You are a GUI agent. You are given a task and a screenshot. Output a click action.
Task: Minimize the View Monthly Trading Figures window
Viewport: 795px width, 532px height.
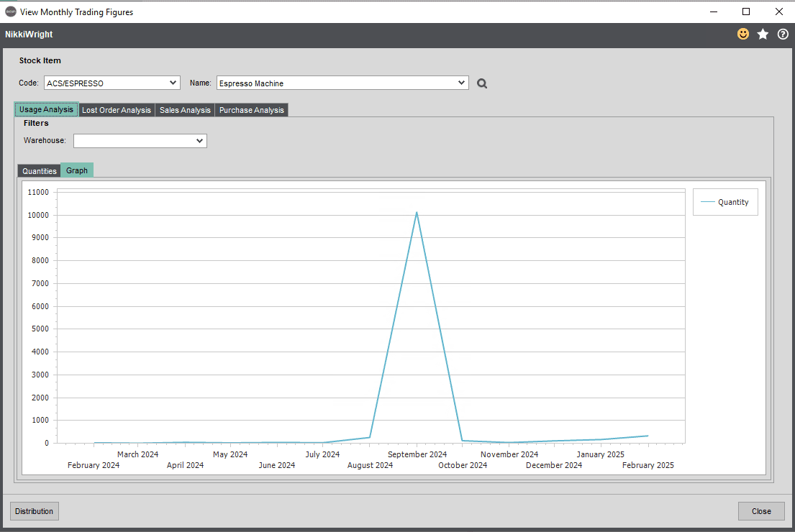pyautogui.click(x=714, y=12)
